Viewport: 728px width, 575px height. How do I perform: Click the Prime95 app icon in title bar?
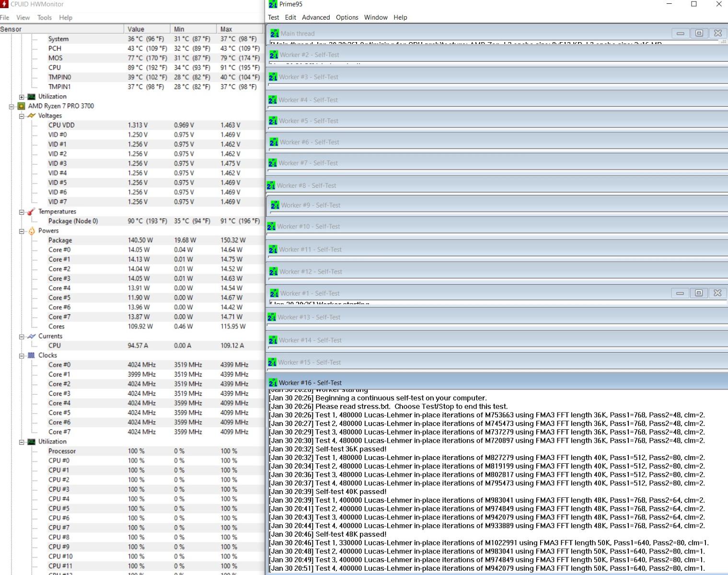click(273, 4)
